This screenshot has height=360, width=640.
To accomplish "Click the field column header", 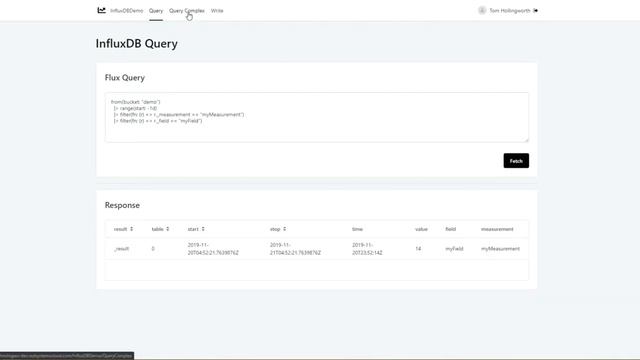I will [x=450, y=229].
